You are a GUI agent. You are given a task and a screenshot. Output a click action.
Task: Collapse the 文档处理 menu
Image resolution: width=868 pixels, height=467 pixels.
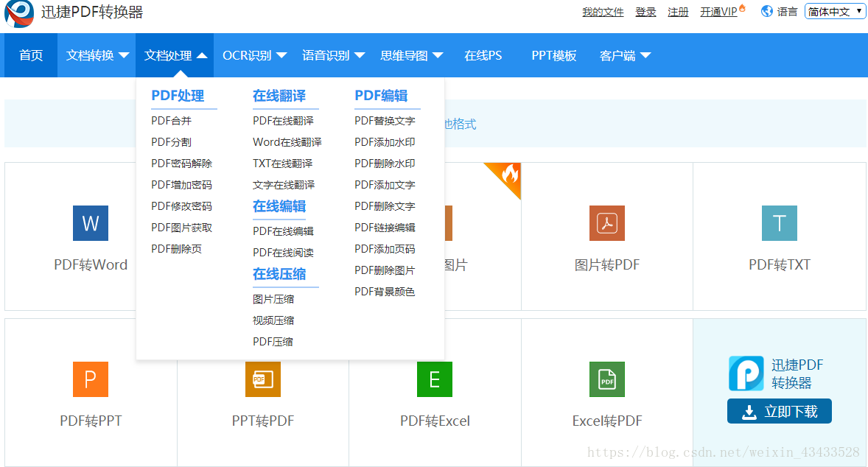coord(175,55)
